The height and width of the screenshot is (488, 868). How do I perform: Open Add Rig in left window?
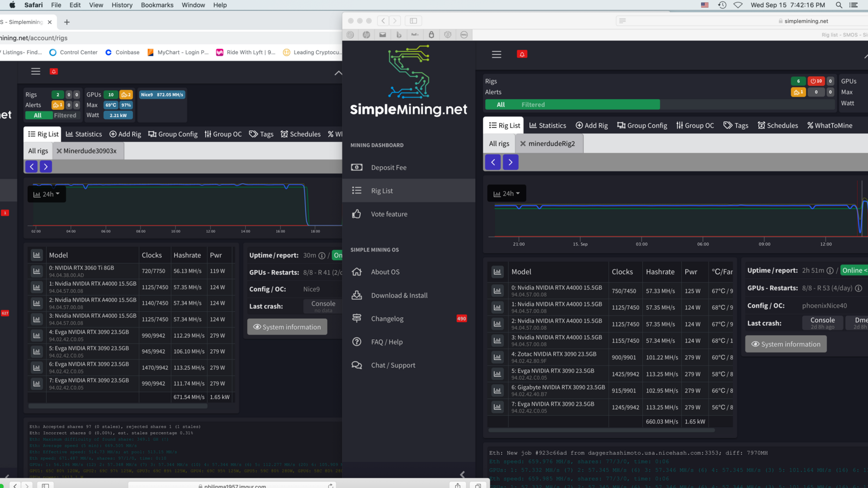click(125, 134)
